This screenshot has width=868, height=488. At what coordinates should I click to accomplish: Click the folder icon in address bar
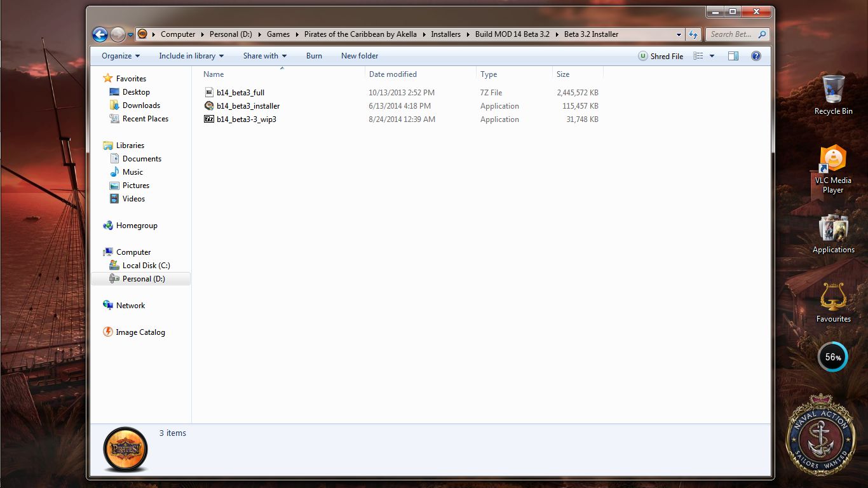(142, 34)
